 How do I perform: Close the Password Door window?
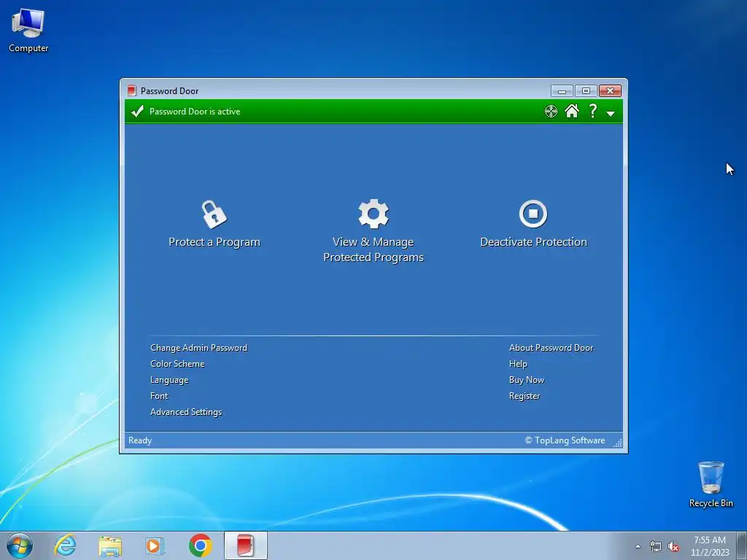tap(610, 91)
